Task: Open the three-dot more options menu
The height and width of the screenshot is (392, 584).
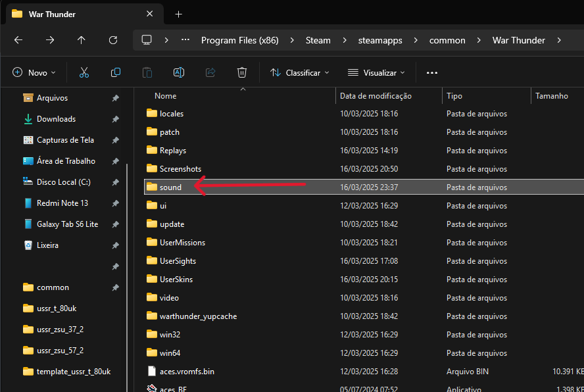Action: coord(432,72)
